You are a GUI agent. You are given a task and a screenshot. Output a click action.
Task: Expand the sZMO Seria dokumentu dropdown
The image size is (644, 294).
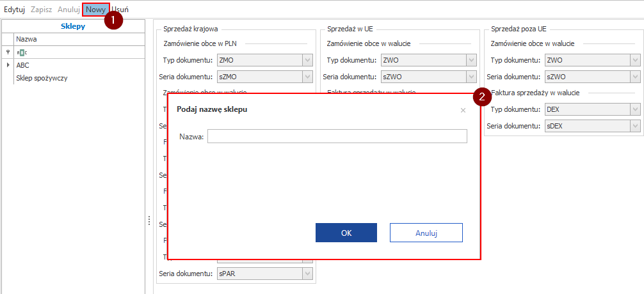coord(307,77)
